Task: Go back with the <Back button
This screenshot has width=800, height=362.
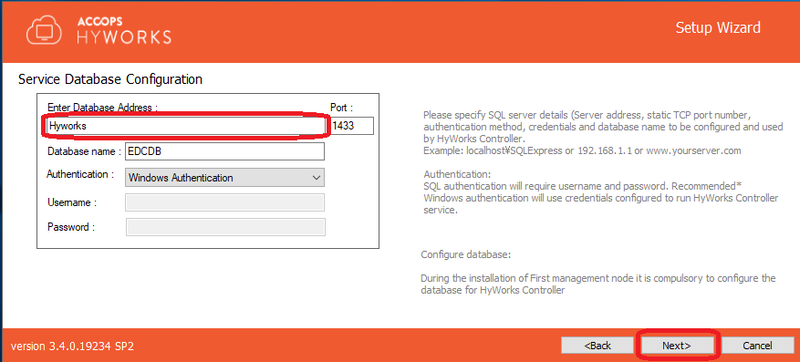Action: click(597, 345)
